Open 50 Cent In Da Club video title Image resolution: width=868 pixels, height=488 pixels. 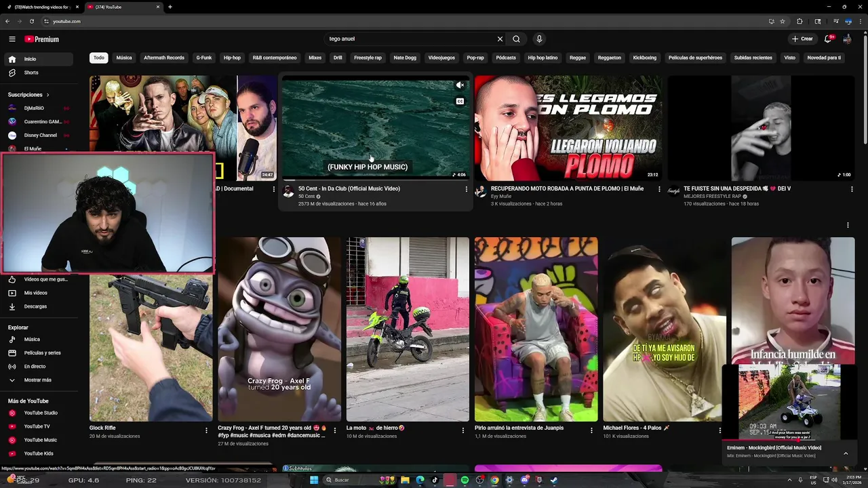click(349, 188)
